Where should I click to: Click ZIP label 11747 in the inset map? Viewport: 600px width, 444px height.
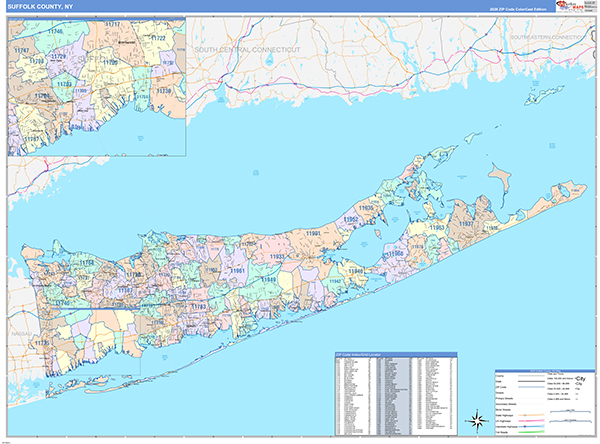[x=22, y=50]
